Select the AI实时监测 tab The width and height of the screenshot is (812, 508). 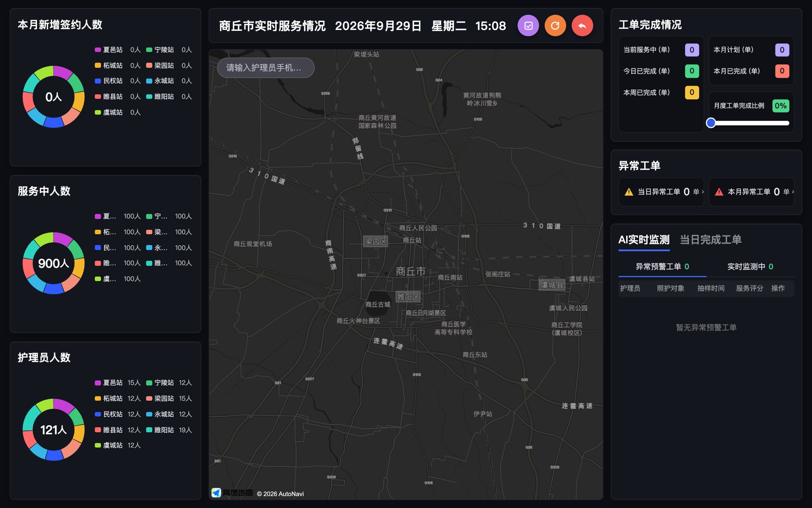click(x=644, y=240)
